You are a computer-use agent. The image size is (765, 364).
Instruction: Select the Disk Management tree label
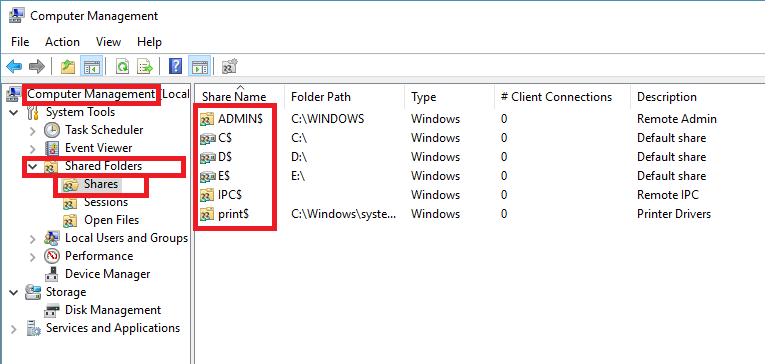click(x=113, y=310)
